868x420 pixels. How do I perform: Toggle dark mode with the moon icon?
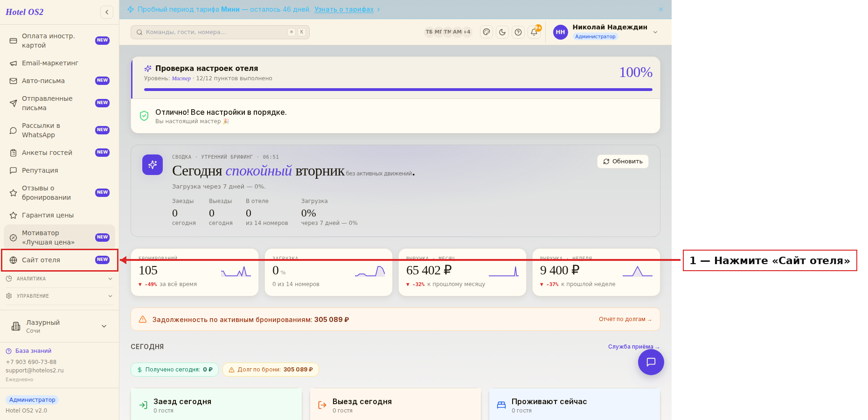502,32
